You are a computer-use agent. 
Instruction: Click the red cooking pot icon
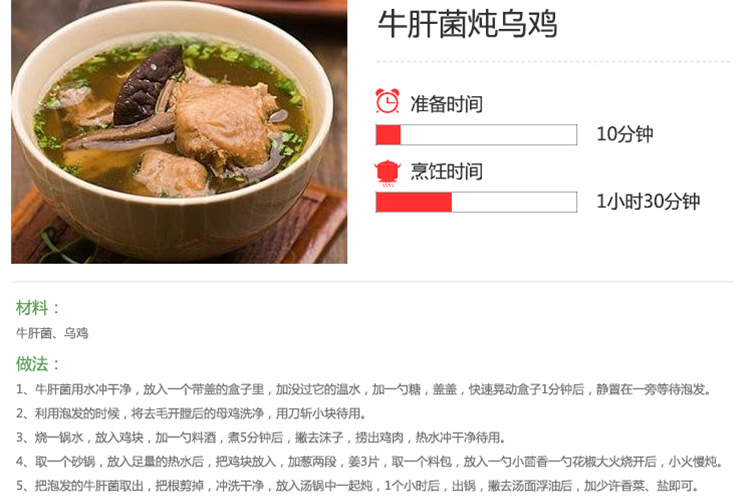(x=387, y=173)
